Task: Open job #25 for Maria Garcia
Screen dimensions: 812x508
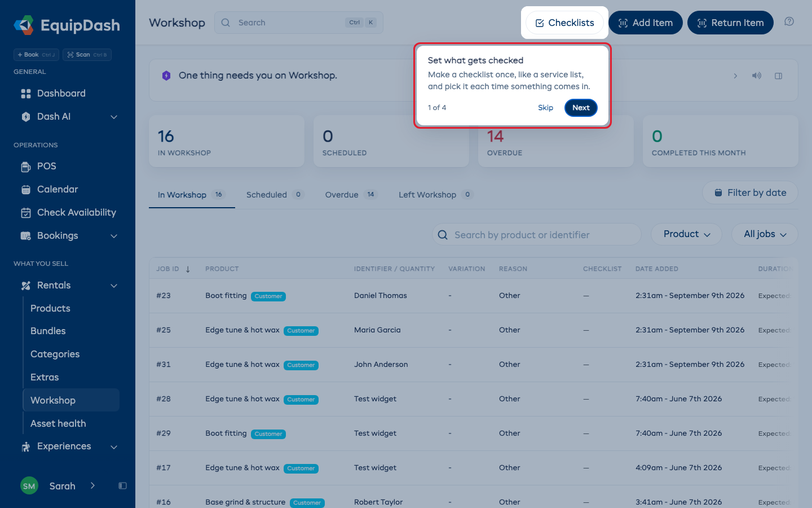Action: 474,330
